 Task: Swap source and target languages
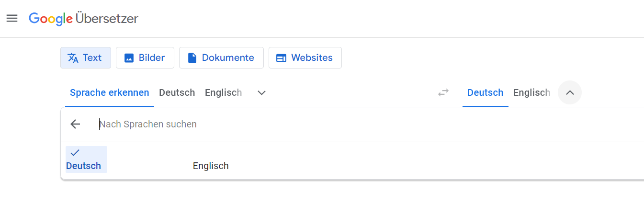tap(443, 92)
